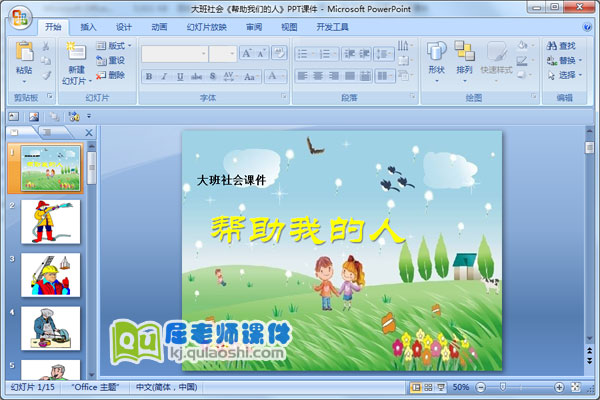The width and height of the screenshot is (600, 400).
Task: Open the Columns dropdown
Action: (x=385, y=76)
